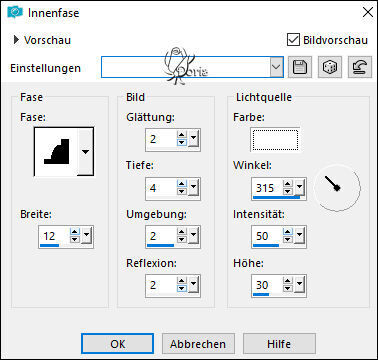Open the Fase bevel shape dropdown
Screen dimensions: 378x360
[x=86, y=152]
